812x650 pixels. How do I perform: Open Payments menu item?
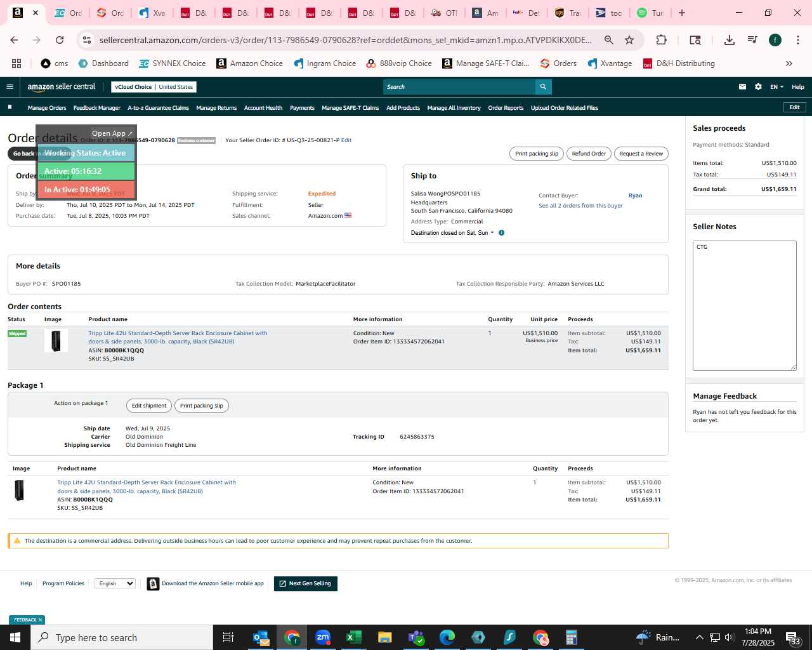click(302, 108)
